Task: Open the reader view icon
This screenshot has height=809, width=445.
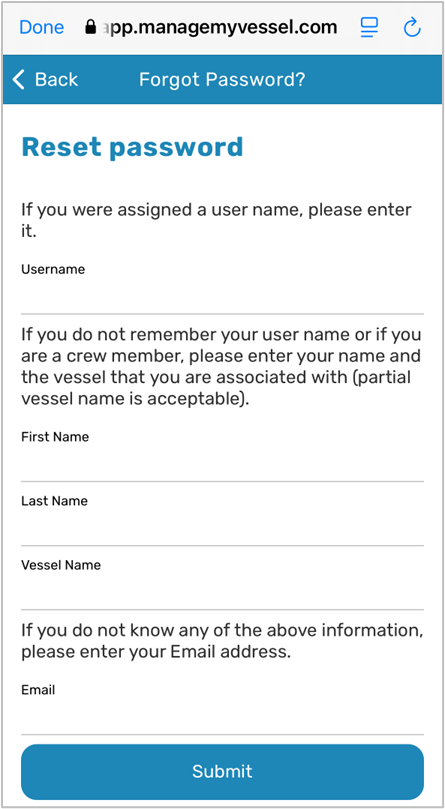Action: [x=369, y=27]
